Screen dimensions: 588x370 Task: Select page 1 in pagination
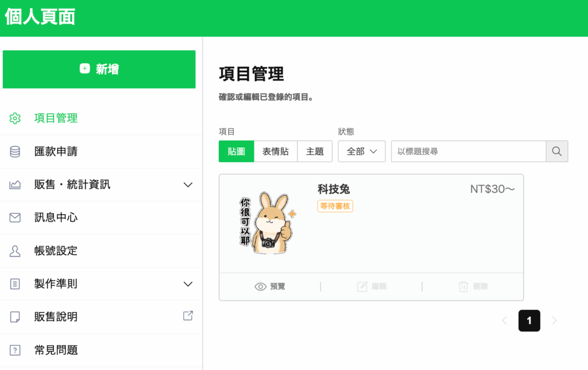[x=529, y=321]
